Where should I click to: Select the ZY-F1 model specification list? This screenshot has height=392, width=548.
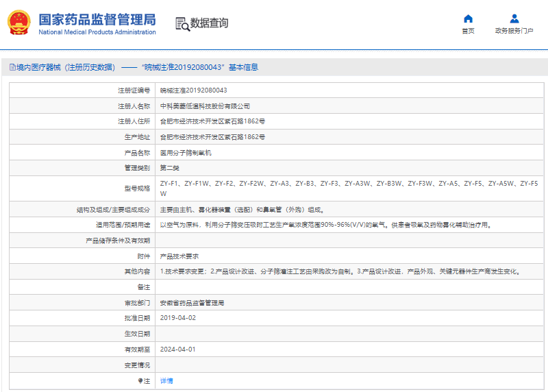click(x=349, y=188)
